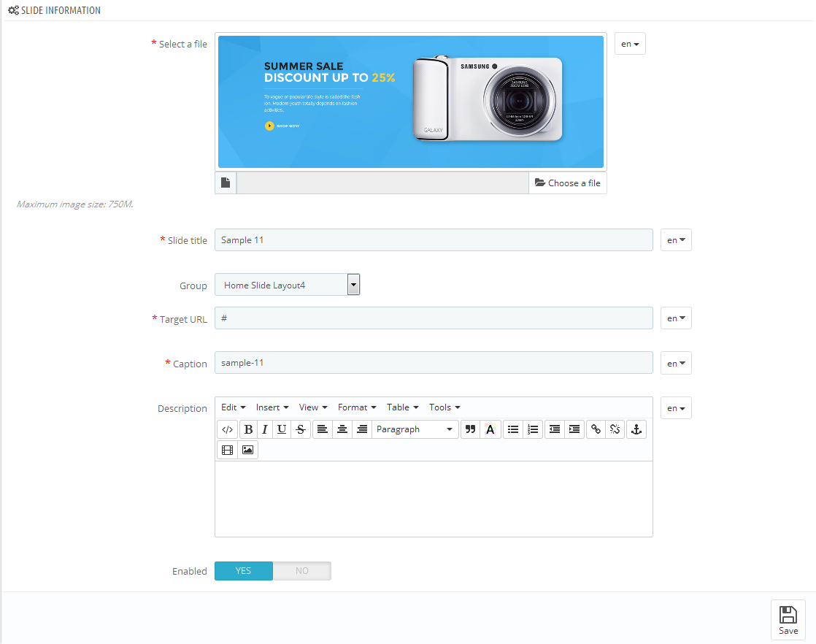Open language dropdown for Caption

point(676,364)
